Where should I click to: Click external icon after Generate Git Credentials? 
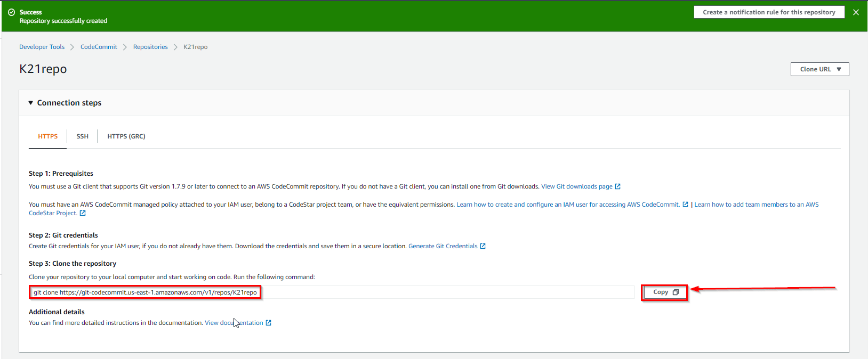point(483,246)
